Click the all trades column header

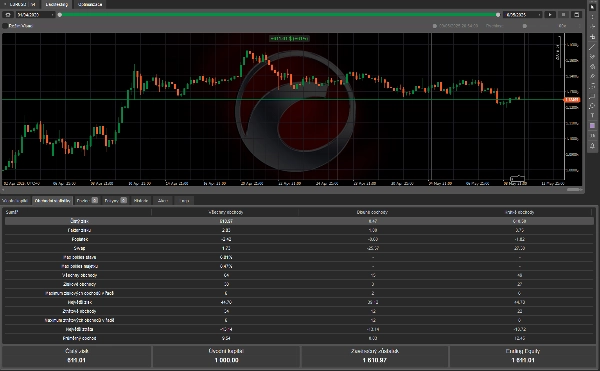[226, 212]
